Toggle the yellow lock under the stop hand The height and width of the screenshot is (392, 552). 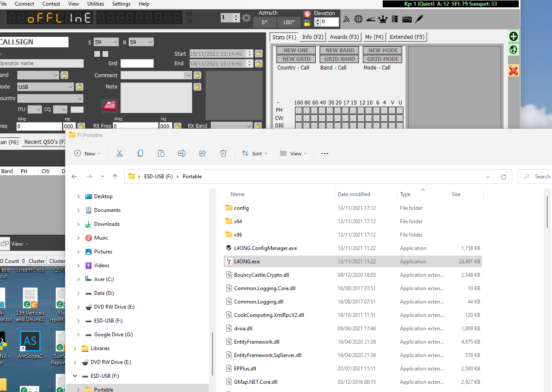point(307,23)
